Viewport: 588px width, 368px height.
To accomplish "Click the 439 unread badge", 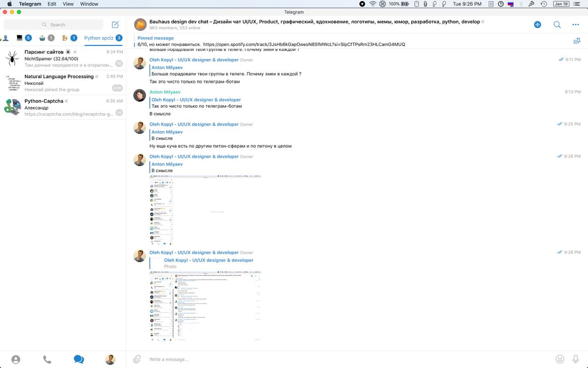I will coord(117,88).
